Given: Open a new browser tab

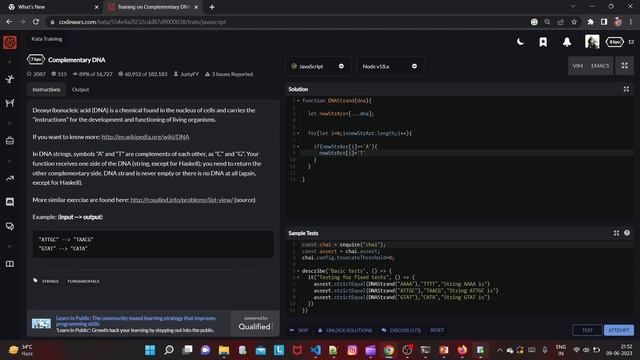Looking at the screenshot, I should click(212, 7).
